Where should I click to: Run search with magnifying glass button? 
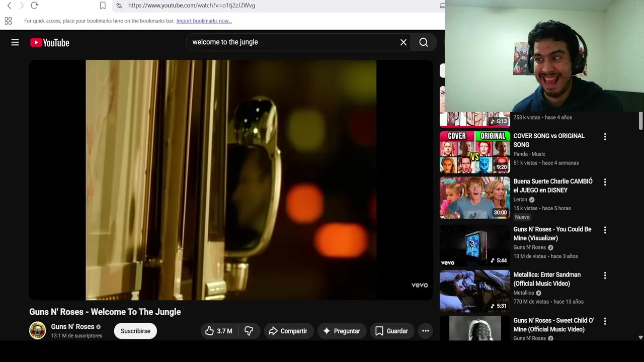[x=424, y=43]
